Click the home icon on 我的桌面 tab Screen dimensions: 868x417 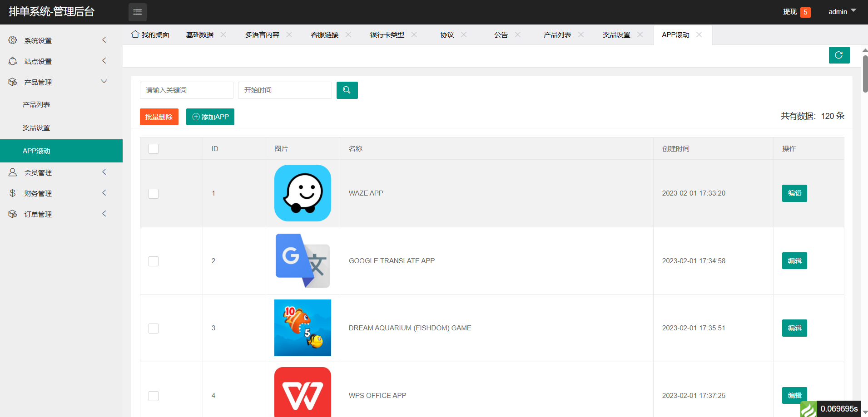point(135,34)
